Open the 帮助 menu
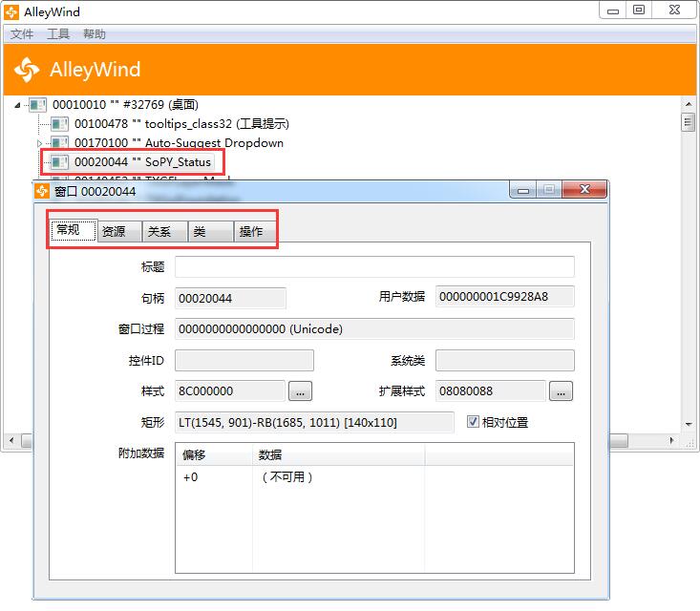700x611 pixels. pos(95,34)
